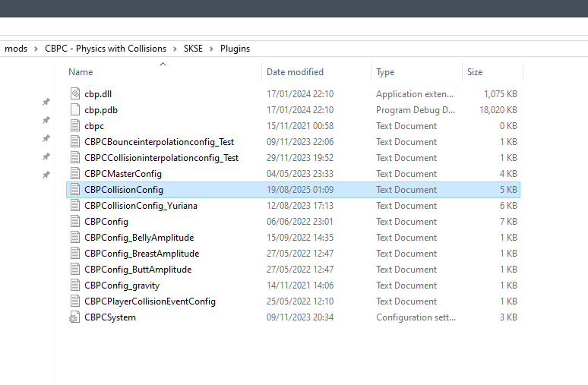Select CBPCSystem file name
Viewport: 588px width, 385px height.
[x=110, y=317]
